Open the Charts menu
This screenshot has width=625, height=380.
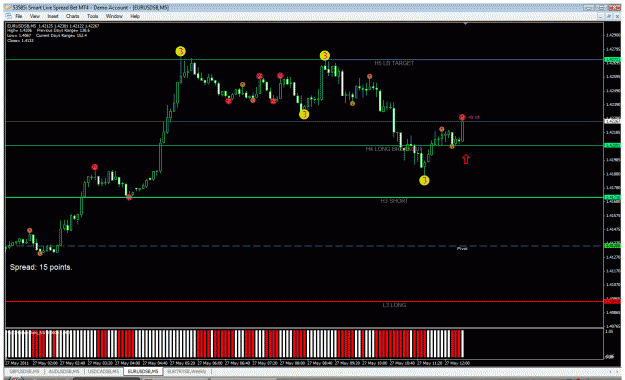72,16
